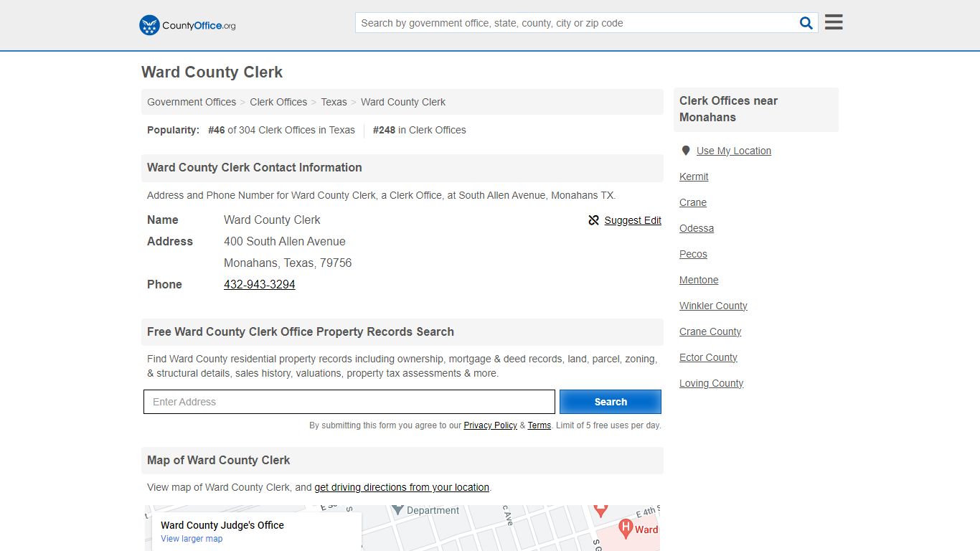Click the Enter Address input field
The image size is (980, 551).
point(349,402)
